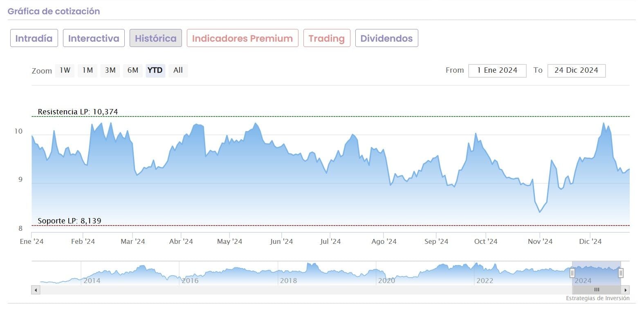
Task: Set zoom range to 1W
Action: [65, 70]
